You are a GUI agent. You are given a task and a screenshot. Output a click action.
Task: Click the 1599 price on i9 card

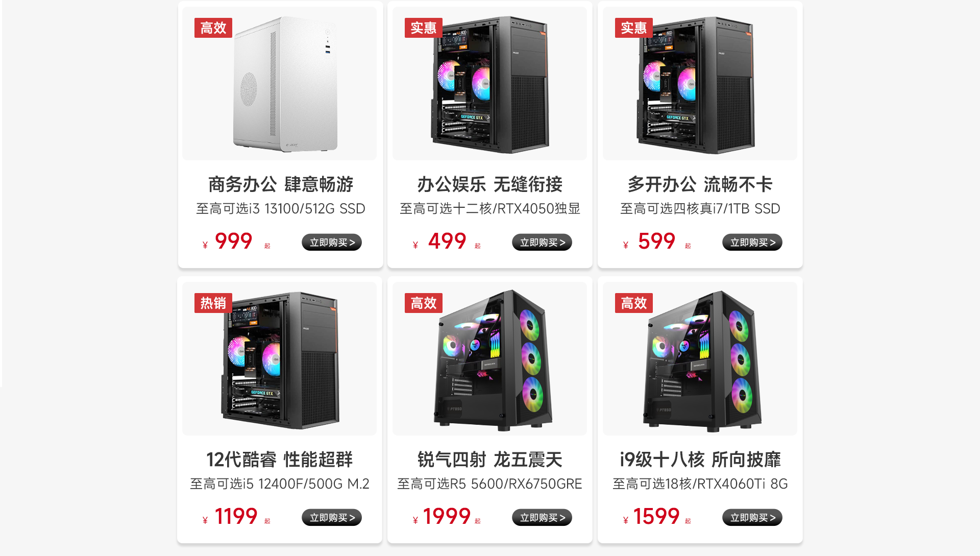(x=656, y=517)
